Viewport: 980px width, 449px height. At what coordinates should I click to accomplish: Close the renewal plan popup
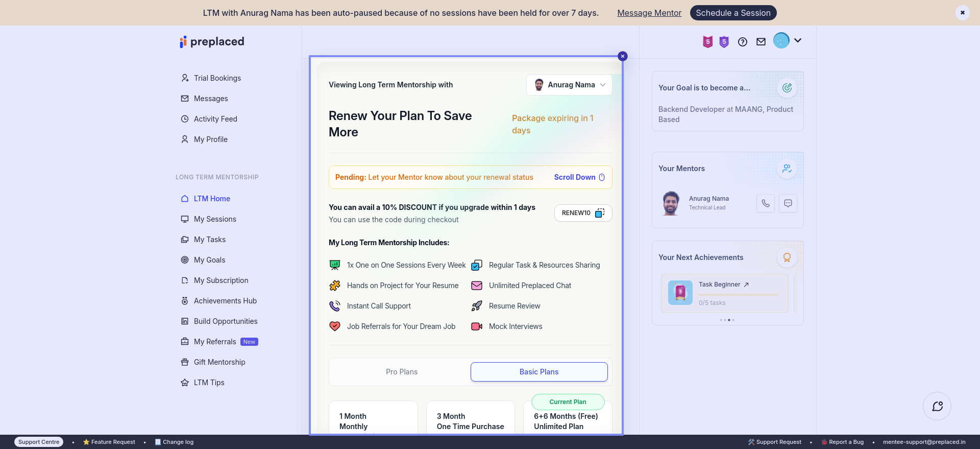point(623,56)
